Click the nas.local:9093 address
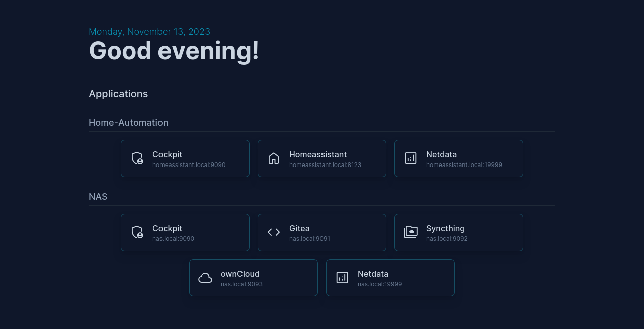This screenshot has height=329, width=644. click(242, 284)
